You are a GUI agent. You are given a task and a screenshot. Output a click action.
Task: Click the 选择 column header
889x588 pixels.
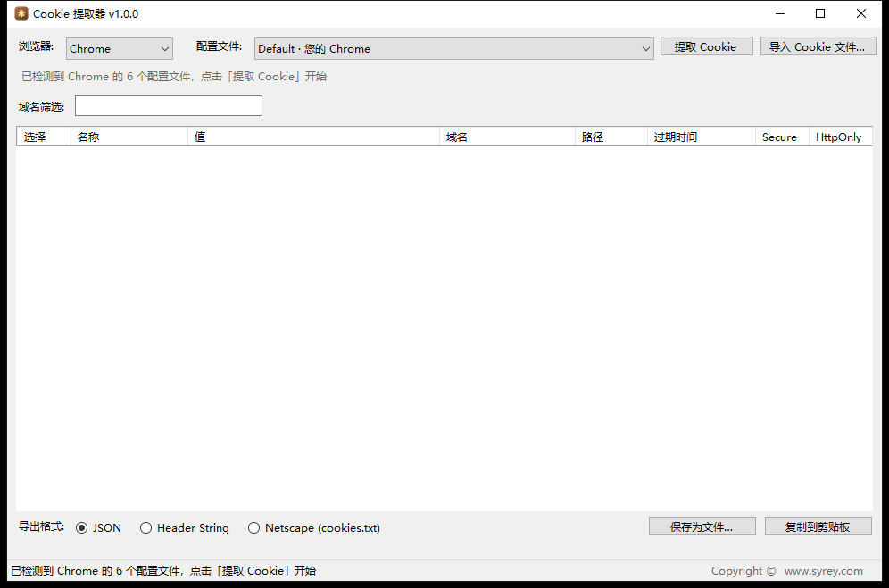coord(44,137)
